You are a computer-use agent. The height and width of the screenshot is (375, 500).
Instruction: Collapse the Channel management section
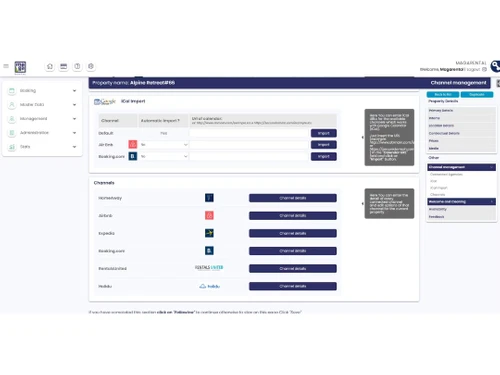tap(461, 167)
